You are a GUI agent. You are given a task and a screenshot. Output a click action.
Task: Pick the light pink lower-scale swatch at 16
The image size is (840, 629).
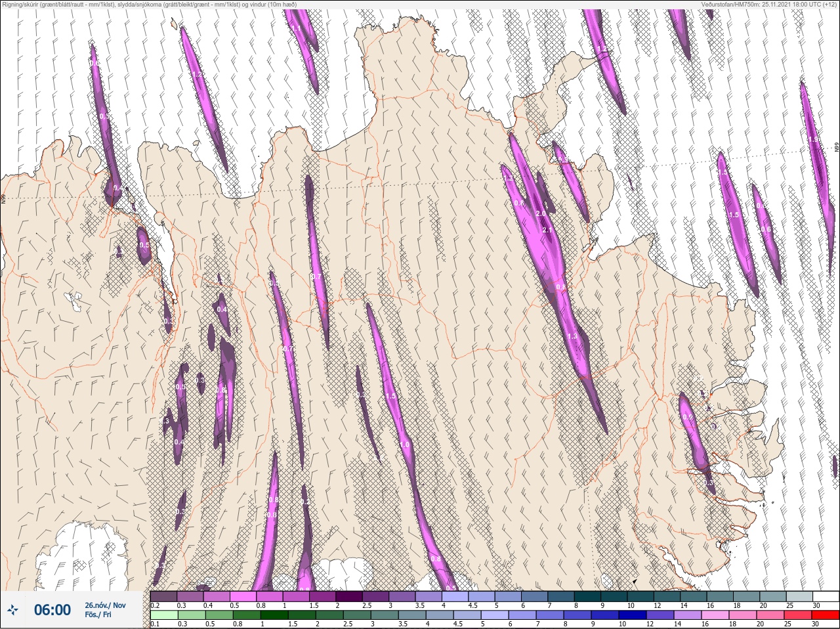tap(715, 615)
